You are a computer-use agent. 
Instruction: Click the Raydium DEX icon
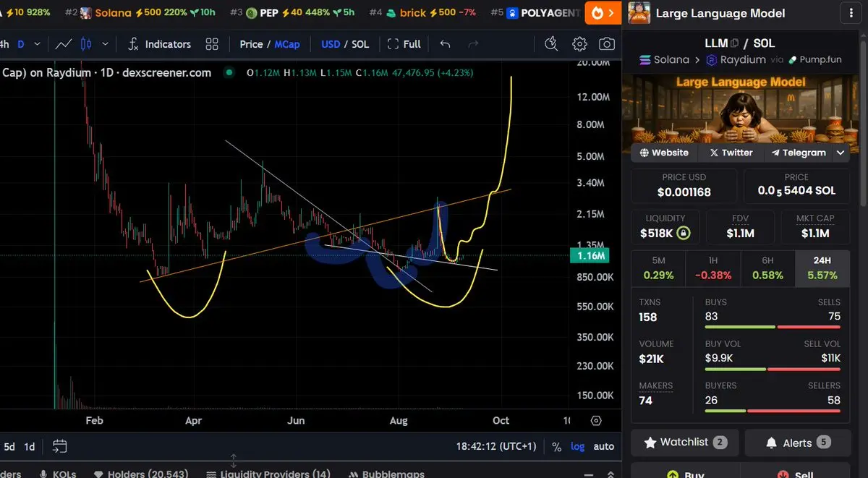pyautogui.click(x=711, y=60)
